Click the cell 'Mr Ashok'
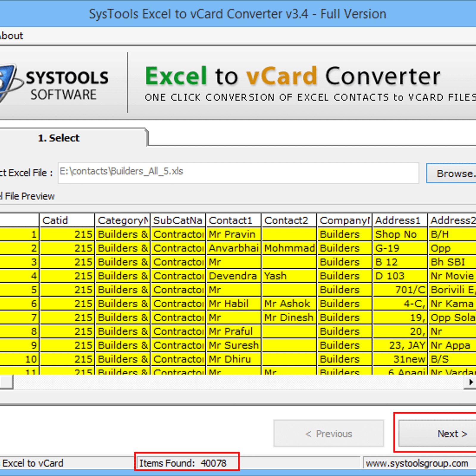476x476 pixels. 289,304
